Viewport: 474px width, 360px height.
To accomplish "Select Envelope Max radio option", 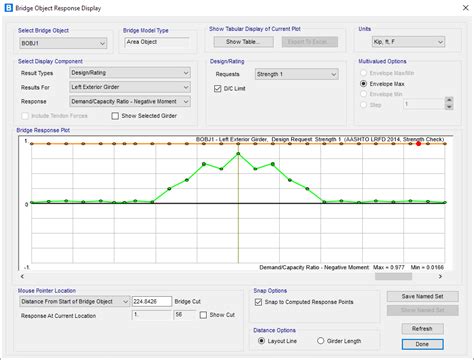I will [x=364, y=84].
